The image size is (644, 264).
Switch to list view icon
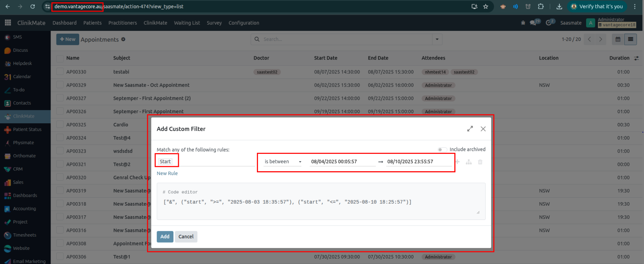[x=630, y=39]
